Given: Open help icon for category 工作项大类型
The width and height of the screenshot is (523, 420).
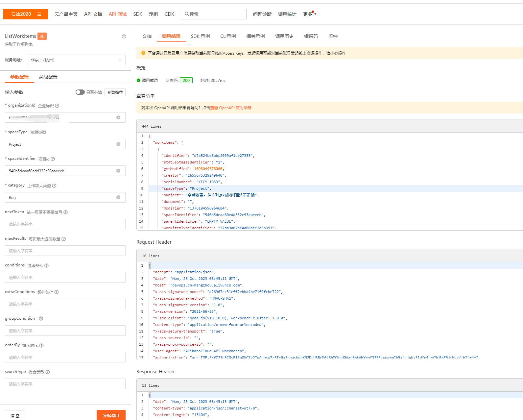Looking at the screenshot, I should pos(54,185).
